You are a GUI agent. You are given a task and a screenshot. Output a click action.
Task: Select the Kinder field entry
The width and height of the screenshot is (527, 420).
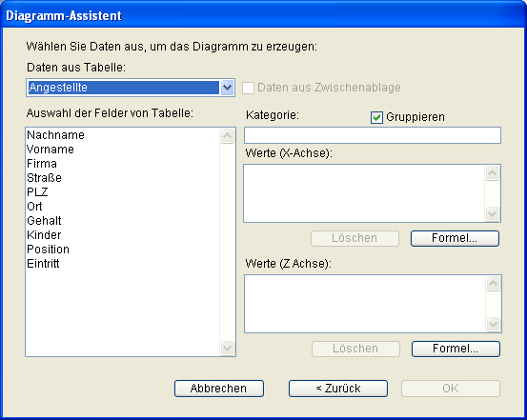click(44, 235)
